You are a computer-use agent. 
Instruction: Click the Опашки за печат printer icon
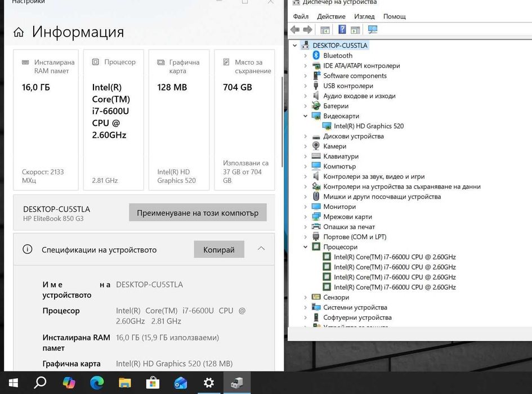click(316, 227)
